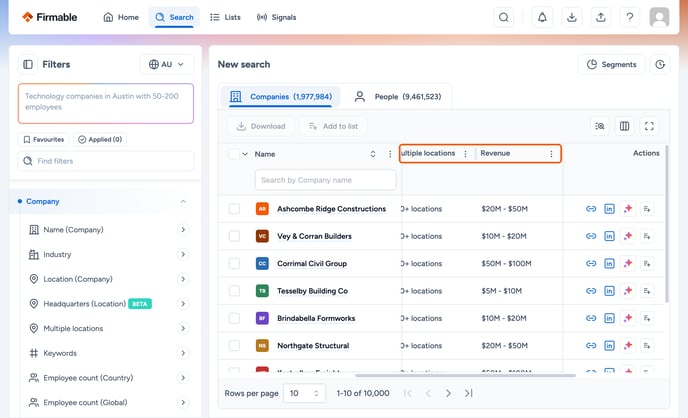Viewport: 688px width, 418px height.
Task: Select Brindabella Formworks checkbox
Action: 234,318
